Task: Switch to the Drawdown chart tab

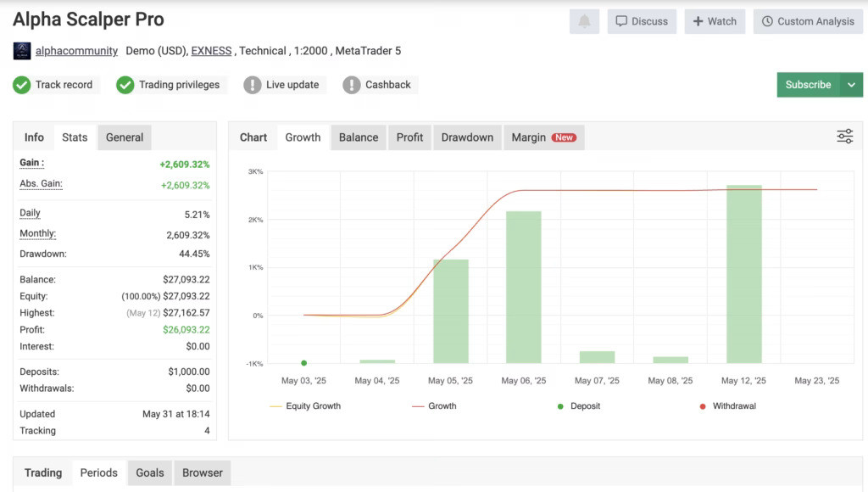Action: point(467,137)
